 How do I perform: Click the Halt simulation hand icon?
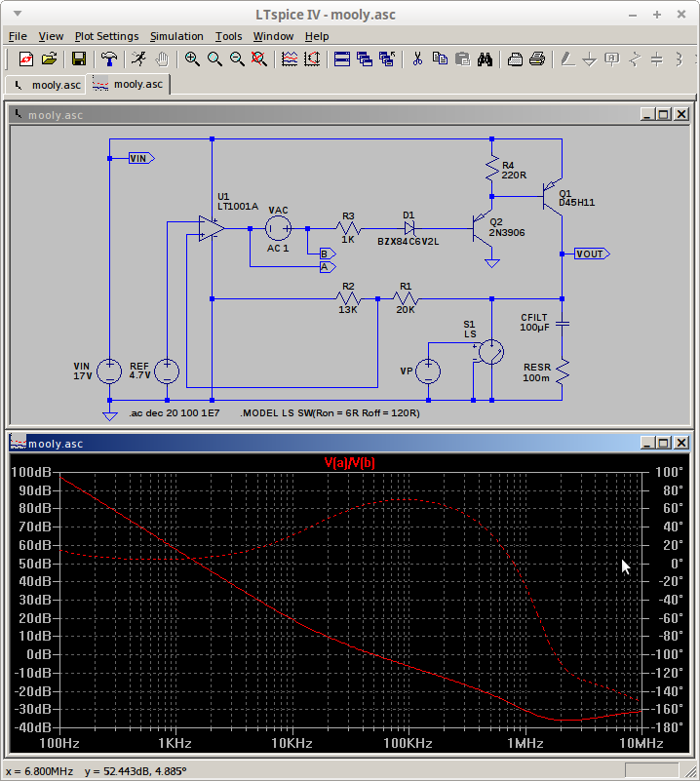(161, 59)
